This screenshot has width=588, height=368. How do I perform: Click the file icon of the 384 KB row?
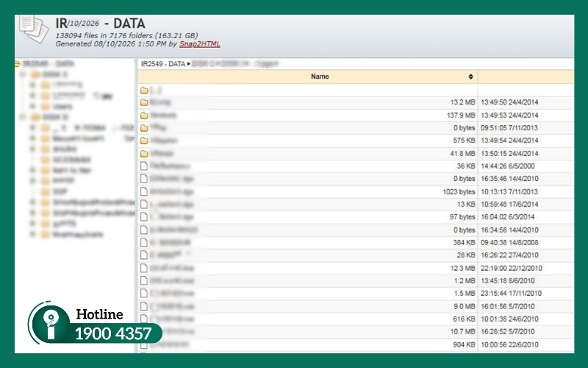(x=143, y=243)
